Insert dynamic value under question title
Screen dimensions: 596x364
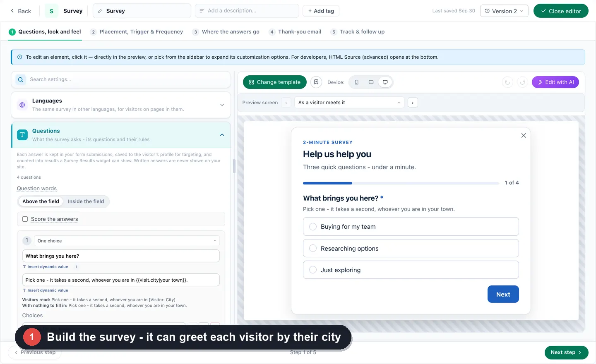(x=46, y=267)
